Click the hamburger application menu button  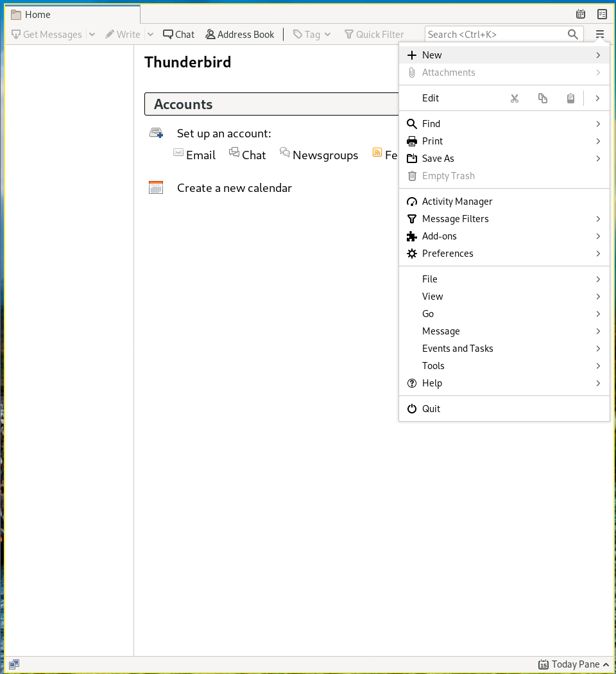pos(599,35)
